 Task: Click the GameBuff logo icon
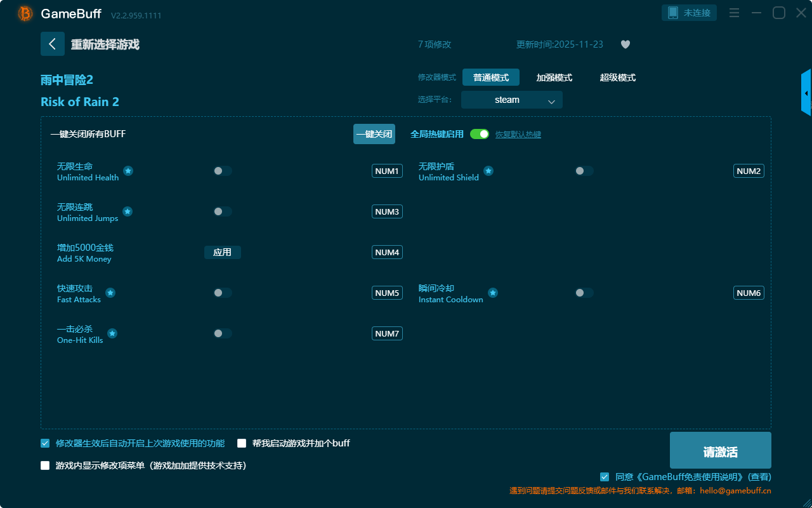coord(25,13)
